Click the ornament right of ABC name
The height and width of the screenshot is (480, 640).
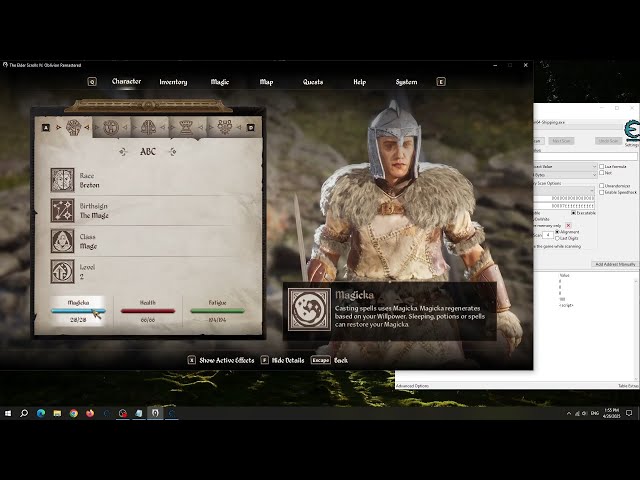[x=173, y=152]
